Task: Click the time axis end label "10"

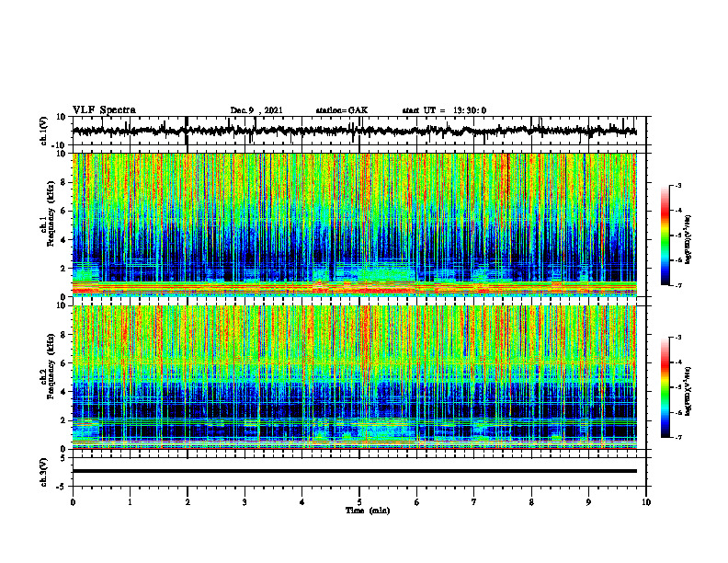Action: click(x=646, y=502)
